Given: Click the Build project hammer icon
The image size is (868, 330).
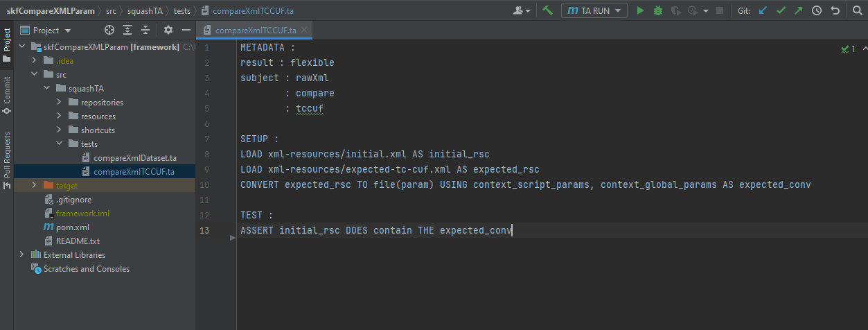Looking at the screenshot, I should [547, 10].
